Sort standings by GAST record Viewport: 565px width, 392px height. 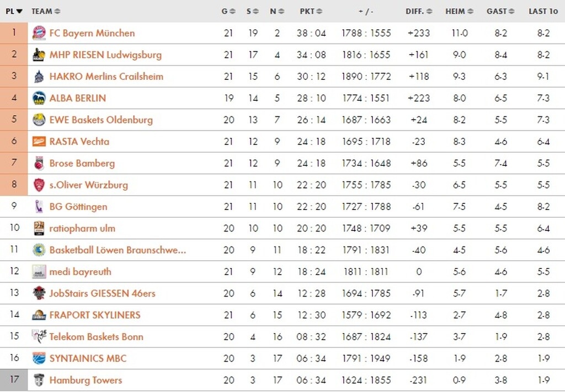(x=500, y=11)
